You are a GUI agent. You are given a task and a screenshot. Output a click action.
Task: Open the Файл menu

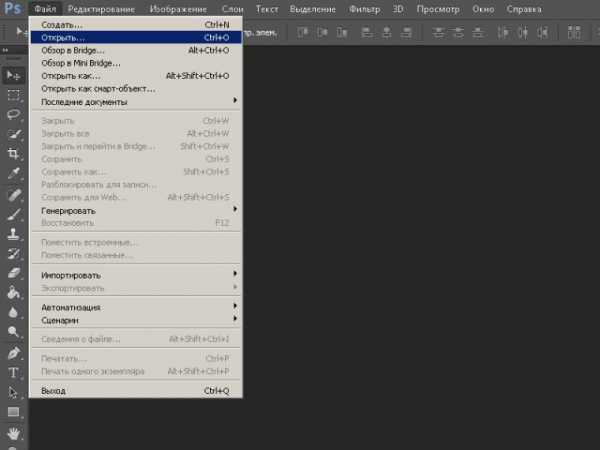click(x=45, y=9)
